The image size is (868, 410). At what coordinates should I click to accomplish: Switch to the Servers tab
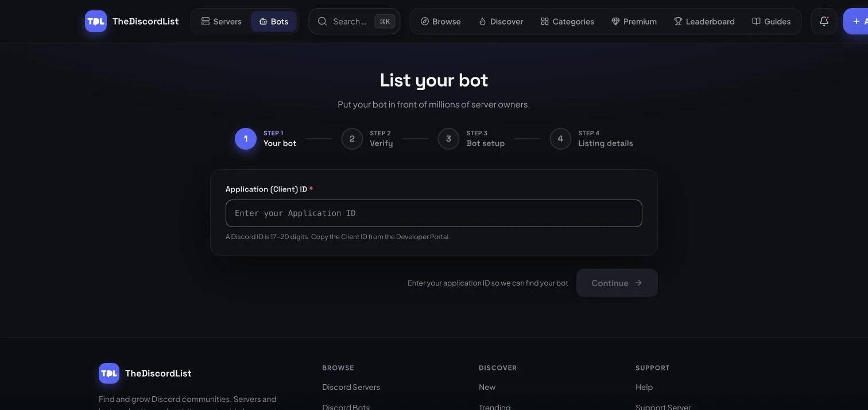pos(221,21)
